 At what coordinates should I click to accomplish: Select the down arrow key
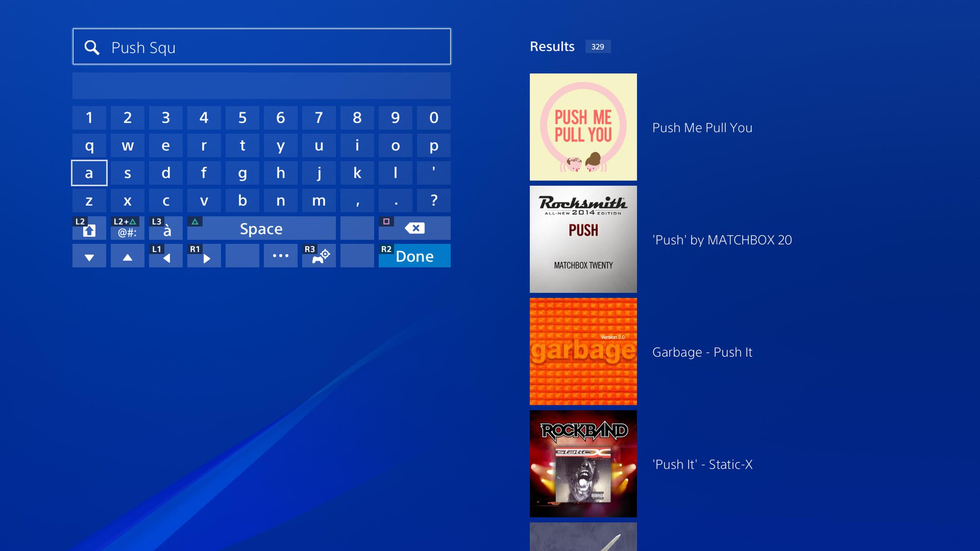[89, 256]
